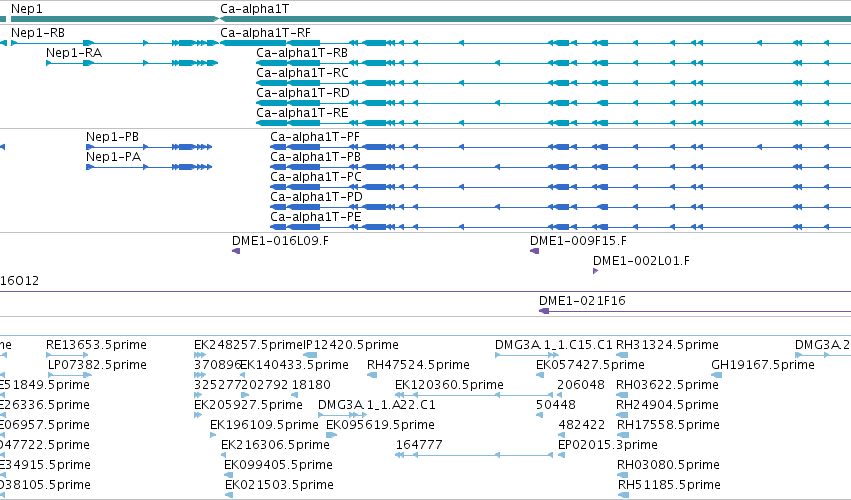Click the arrow glyph below GH19167.5prime
Viewport: 851px width, 500px height.
(716, 375)
